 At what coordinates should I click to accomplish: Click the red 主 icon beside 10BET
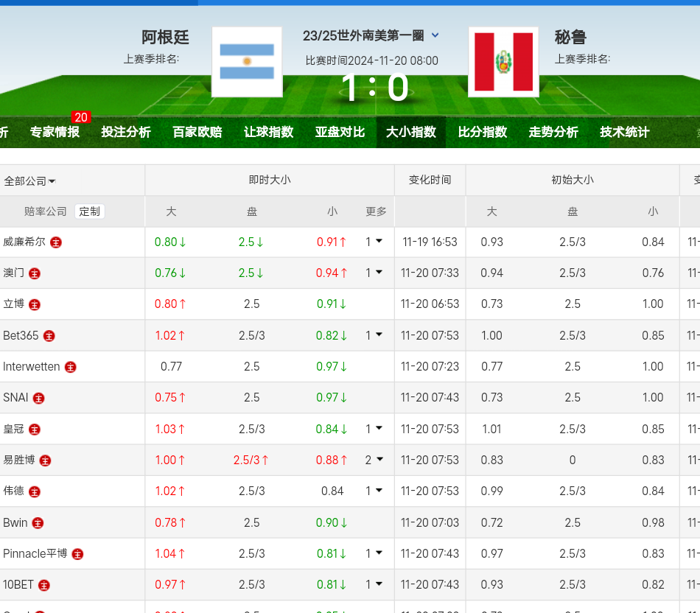click(x=43, y=585)
